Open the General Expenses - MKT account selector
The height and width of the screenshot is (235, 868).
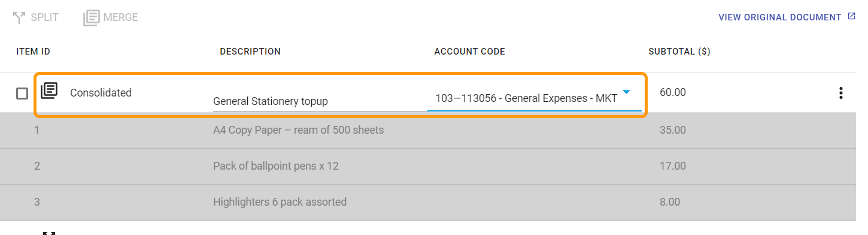pos(534,98)
